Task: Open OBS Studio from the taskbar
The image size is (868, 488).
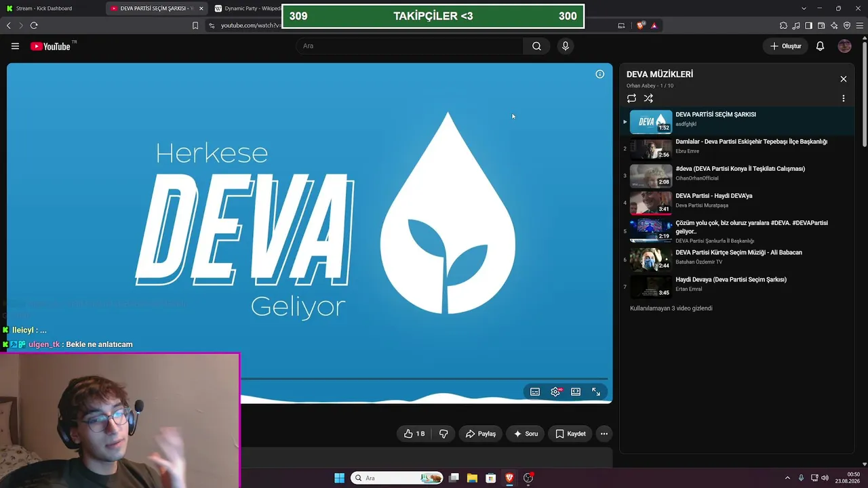Action: coord(528,478)
